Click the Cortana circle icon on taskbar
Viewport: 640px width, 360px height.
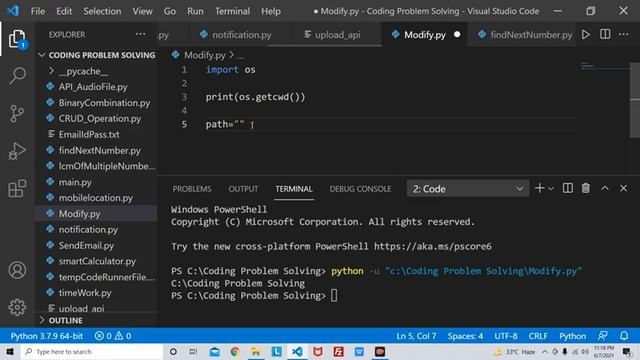pyautogui.click(x=173, y=351)
